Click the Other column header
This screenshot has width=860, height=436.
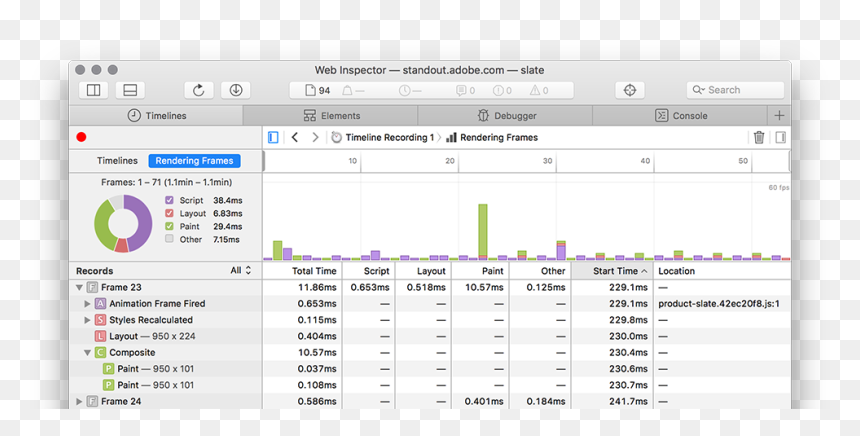tap(540, 271)
